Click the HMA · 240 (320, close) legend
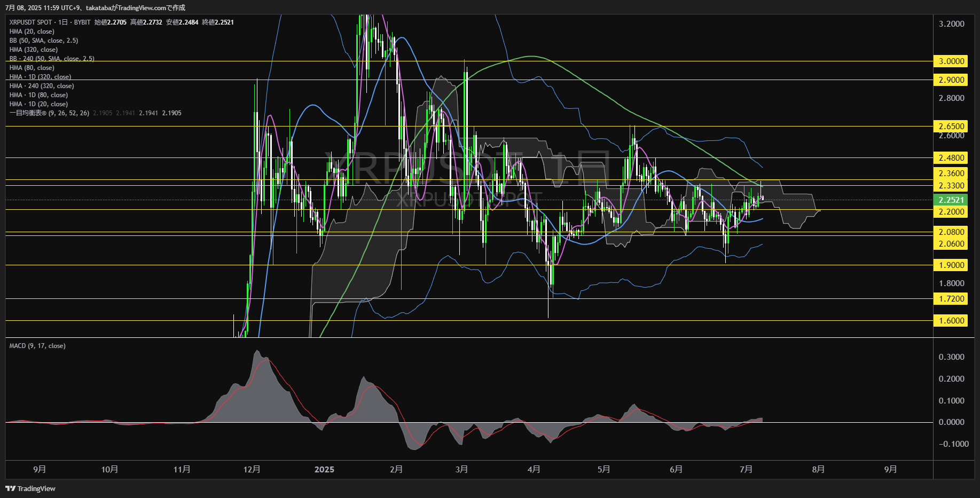 click(42, 86)
